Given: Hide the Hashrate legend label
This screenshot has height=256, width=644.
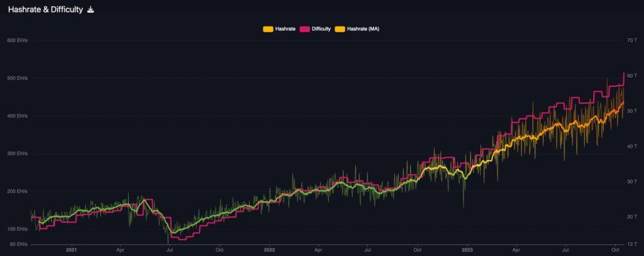Looking at the screenshot, I should click(x=285, y=29).
